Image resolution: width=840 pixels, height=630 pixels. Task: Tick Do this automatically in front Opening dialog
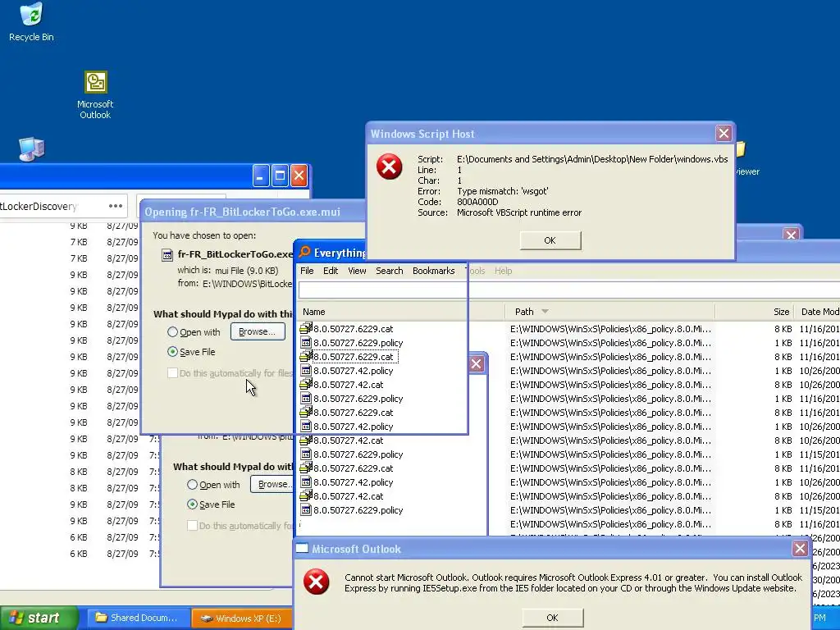coord(172,373)
